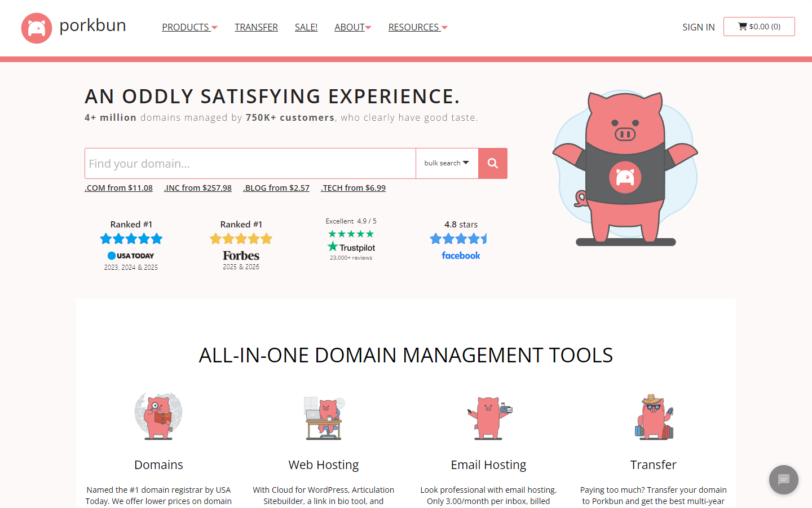Expand the Resources dropdown menu
This screenshot has height=508, width=812.
[418, 27]
